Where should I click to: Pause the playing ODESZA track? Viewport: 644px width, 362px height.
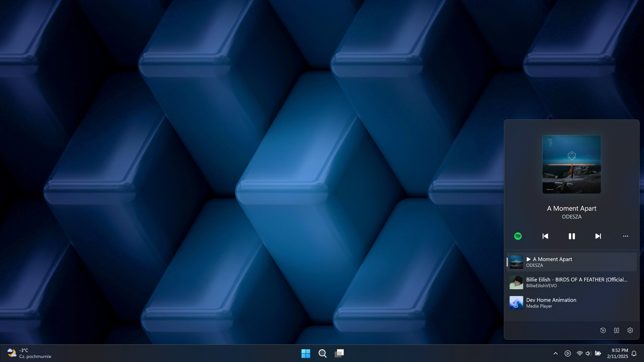pos(572,236)
